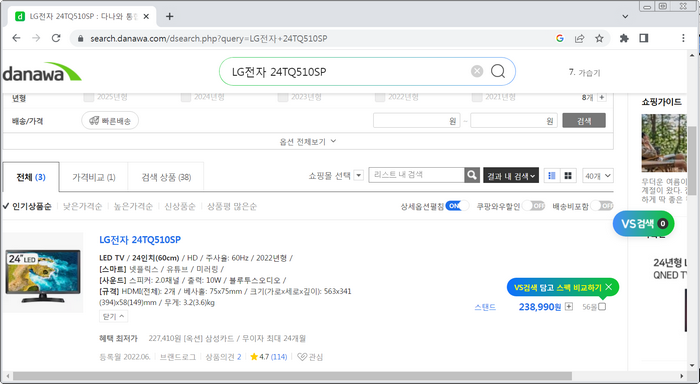
Task: Open Chrome extensions puzzle icon
Action: (x=624, y=38)
